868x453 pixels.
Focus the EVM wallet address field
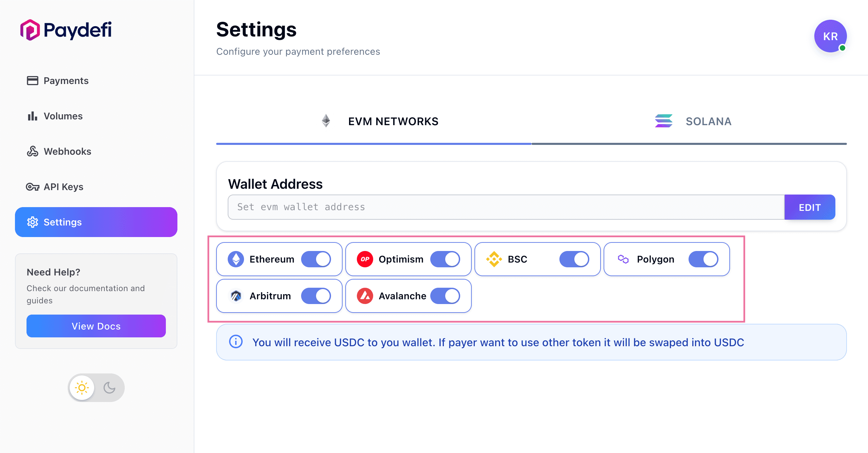[x=506, y=207]
